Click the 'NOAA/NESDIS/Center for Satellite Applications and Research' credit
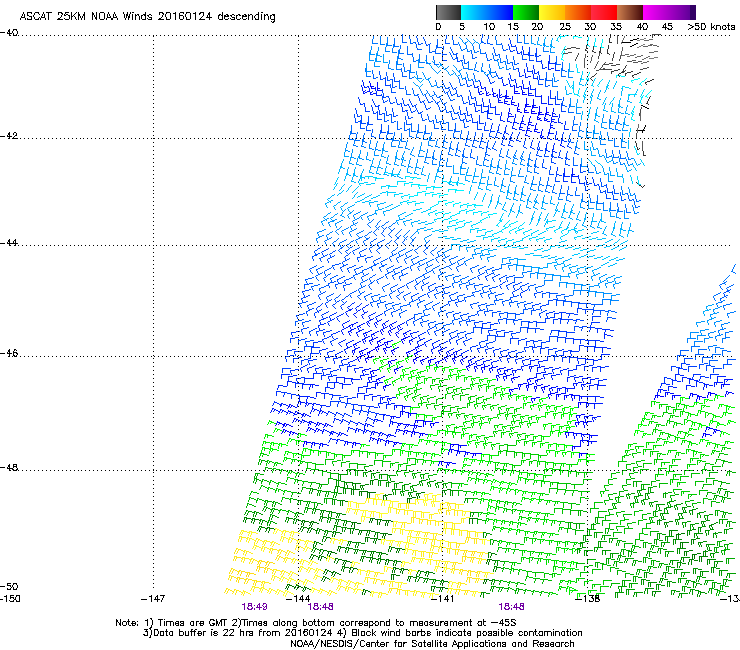The height and width of the screenshot is (650, 740). [x=432, y=644]
